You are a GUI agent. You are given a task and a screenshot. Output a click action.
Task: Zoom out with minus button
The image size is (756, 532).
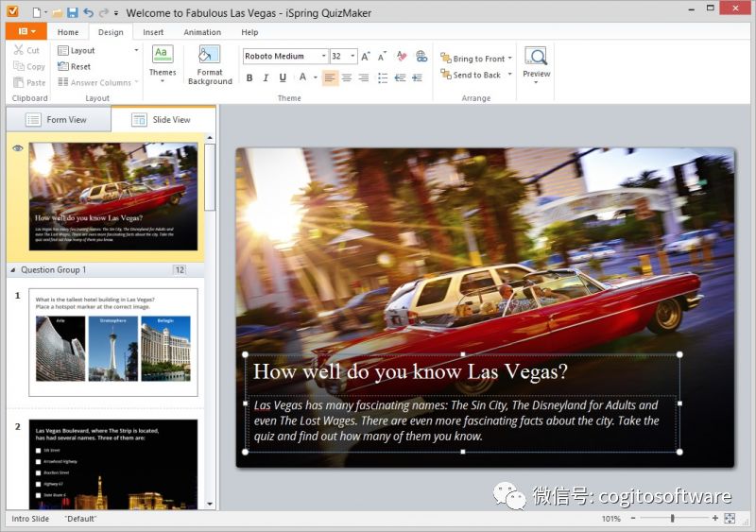pyautogui.click(x=633, y=518)
